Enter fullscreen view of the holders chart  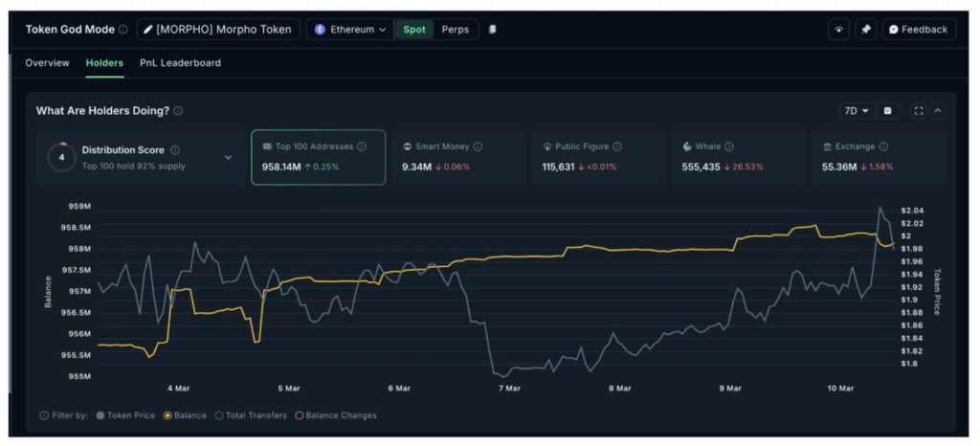(919, 111)
